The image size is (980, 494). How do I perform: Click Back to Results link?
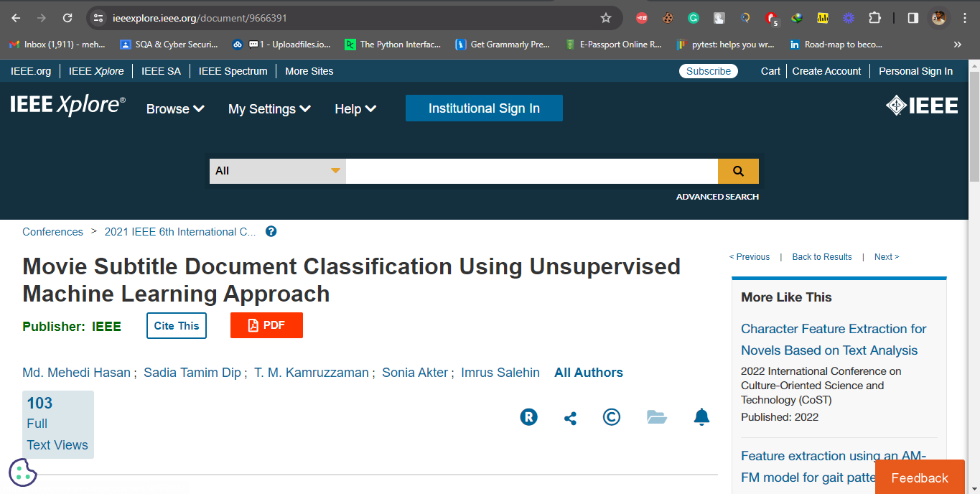pos(822,257)
